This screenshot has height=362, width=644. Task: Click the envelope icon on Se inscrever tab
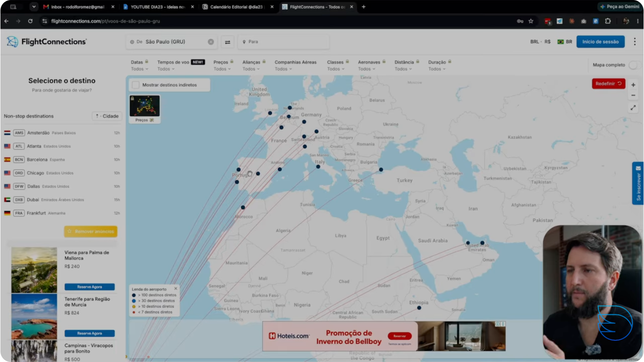click(638, 168)
